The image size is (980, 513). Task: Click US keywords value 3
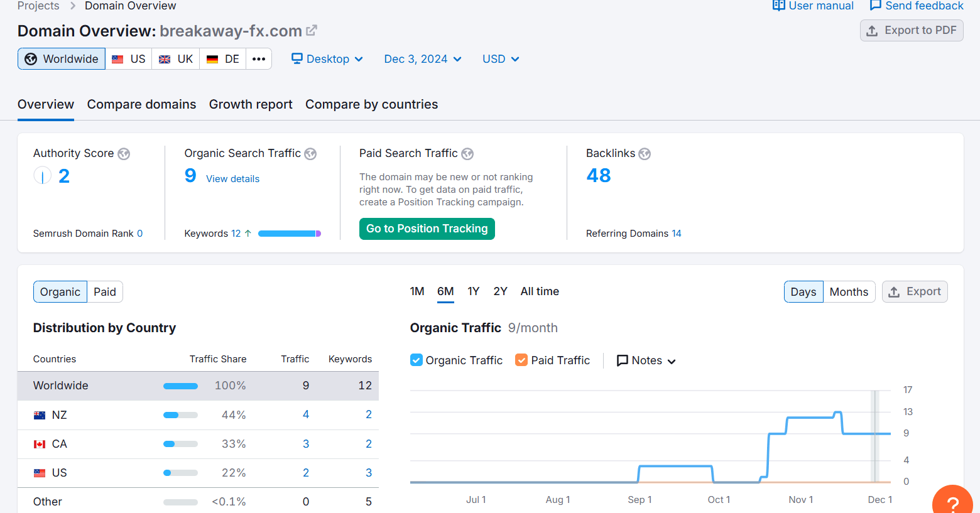click(x=369, y=473)
